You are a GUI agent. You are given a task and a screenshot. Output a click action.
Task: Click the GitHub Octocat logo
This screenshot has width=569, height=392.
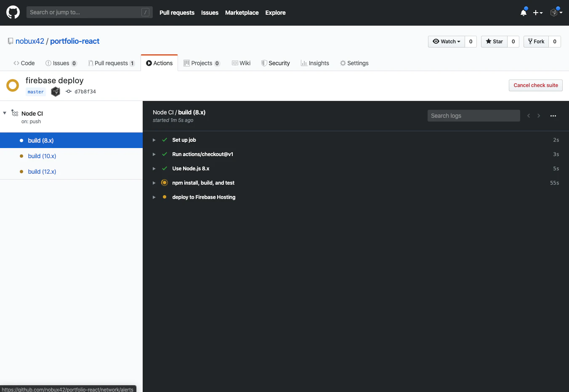(13, 12)
